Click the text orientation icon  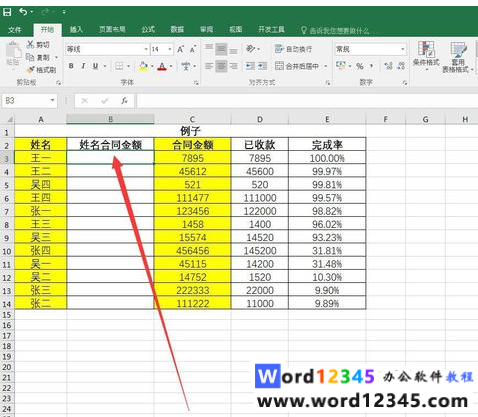(251, 49)
